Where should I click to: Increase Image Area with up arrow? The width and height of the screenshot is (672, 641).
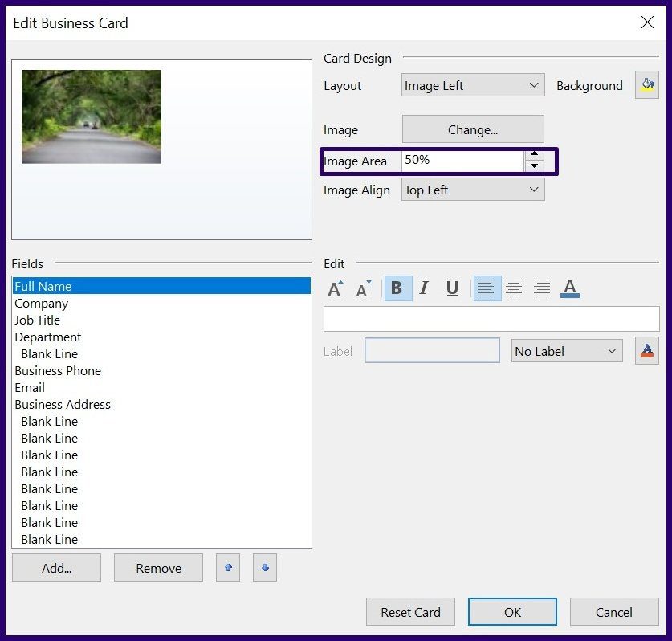[x=535, y=153]
